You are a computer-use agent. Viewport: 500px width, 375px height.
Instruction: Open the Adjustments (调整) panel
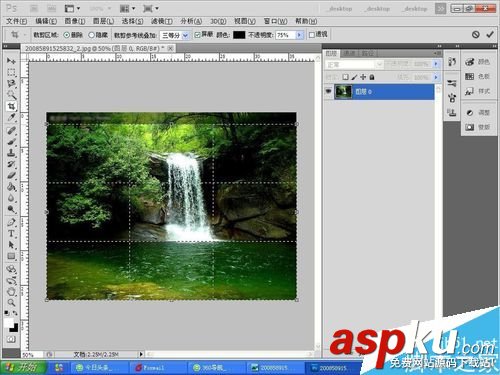(477, 113)
